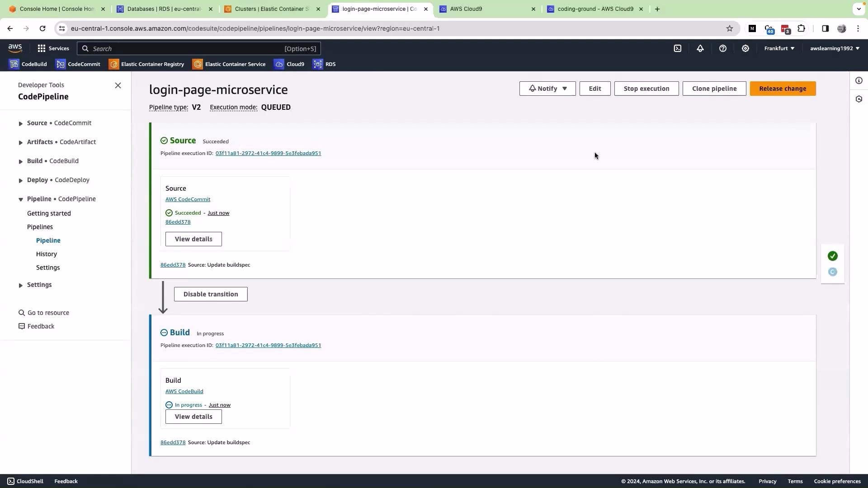Click the Clone pipeline button

tap(714, 89)
